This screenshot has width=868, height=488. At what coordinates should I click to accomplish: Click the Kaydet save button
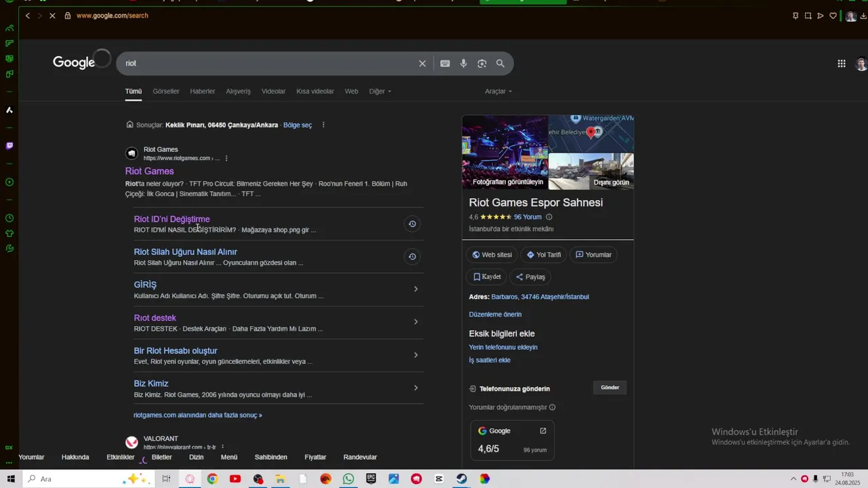(x=487, y=277)
